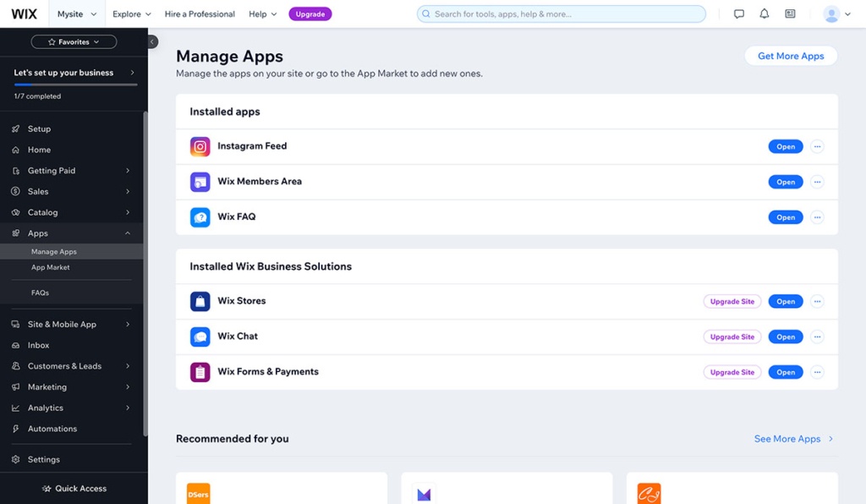Select the Wix FAQ app icon

(x=200, y=216)
